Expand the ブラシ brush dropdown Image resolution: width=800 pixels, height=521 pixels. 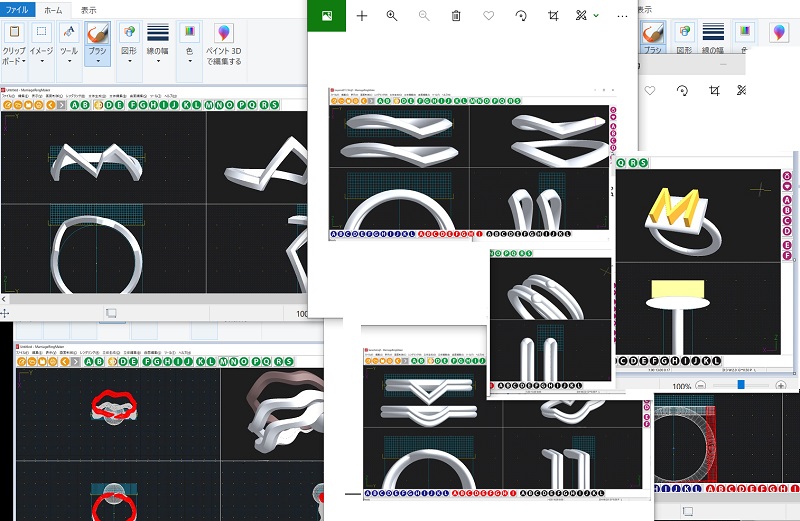[97, 60]
